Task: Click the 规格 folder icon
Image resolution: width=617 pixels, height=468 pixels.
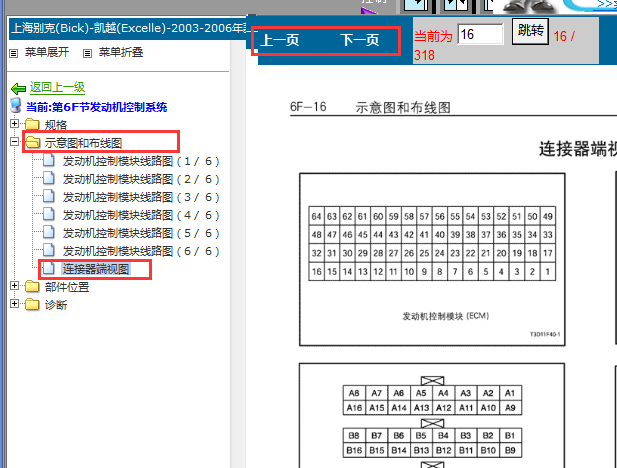Action: pos(32,124)
